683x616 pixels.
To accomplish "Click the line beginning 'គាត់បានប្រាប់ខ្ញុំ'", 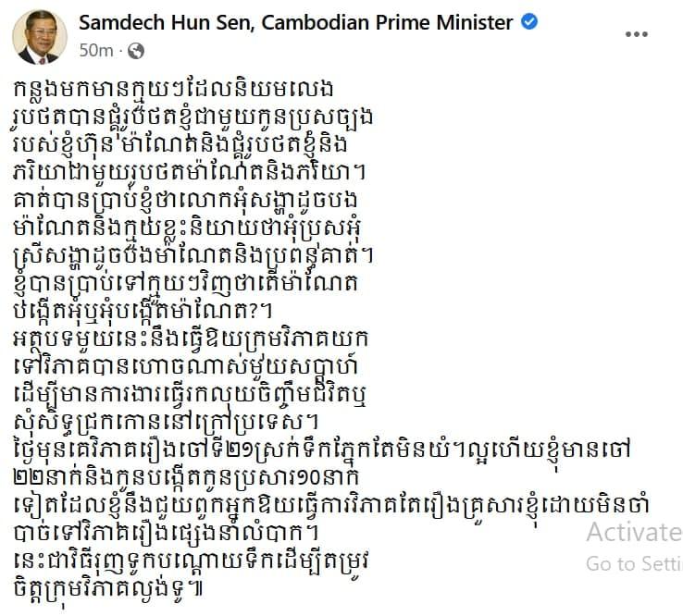I will tap(186, 201).
